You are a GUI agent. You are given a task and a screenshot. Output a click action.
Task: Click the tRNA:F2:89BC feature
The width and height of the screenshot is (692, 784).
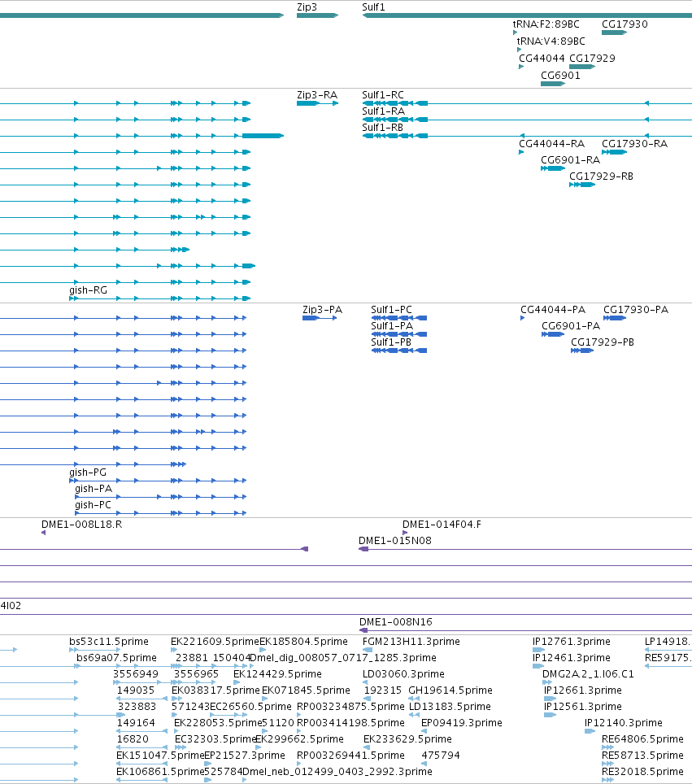tap(515, 33)
